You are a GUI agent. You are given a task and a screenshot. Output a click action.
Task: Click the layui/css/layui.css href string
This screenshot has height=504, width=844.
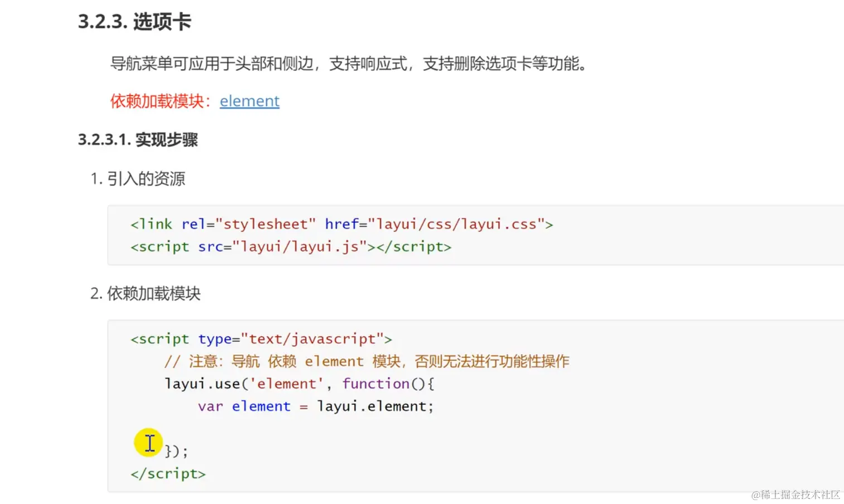456,224
